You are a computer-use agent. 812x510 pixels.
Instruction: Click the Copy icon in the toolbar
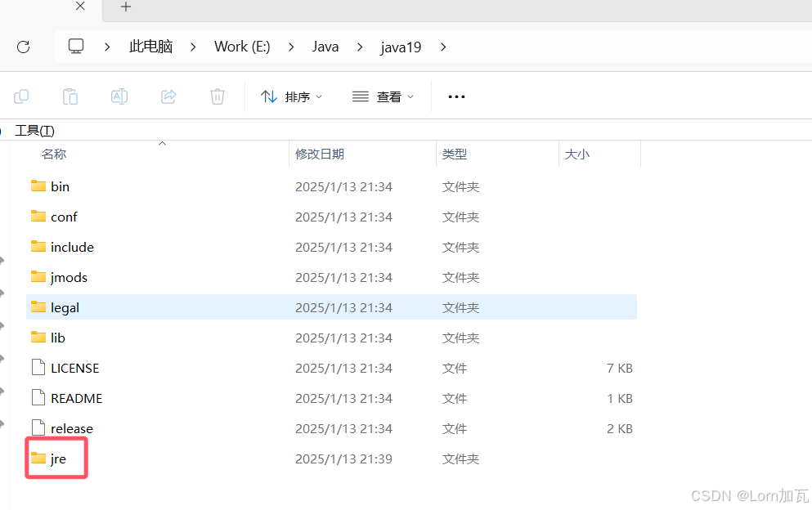21,96
